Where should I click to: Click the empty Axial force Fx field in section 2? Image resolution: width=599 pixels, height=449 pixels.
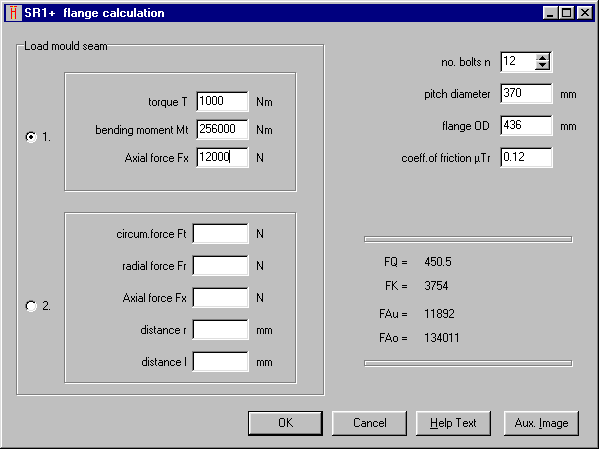click(x=220, y=298)
